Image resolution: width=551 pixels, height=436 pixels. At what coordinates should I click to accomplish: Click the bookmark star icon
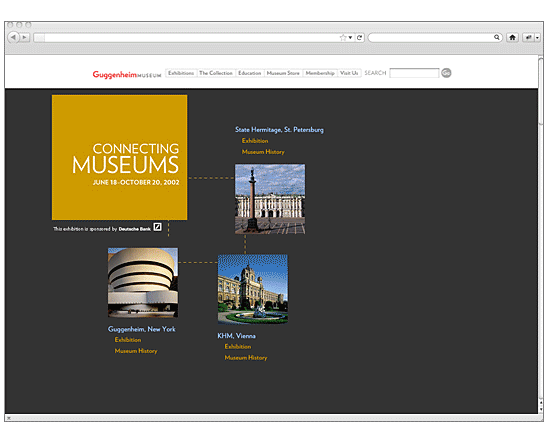point(343,38)
